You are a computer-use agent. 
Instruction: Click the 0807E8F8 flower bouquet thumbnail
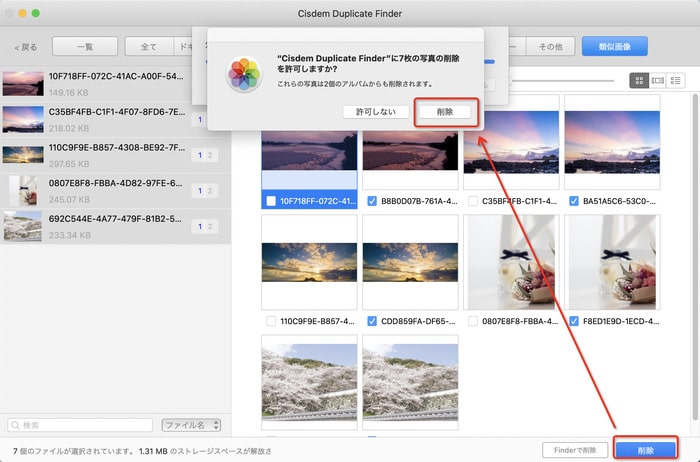(x=511, y=262)
